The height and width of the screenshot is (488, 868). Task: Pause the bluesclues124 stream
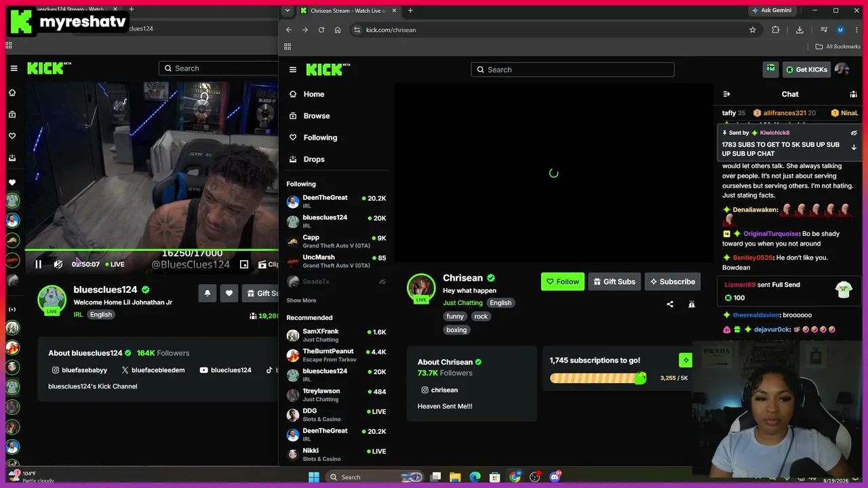pos(38,264)
